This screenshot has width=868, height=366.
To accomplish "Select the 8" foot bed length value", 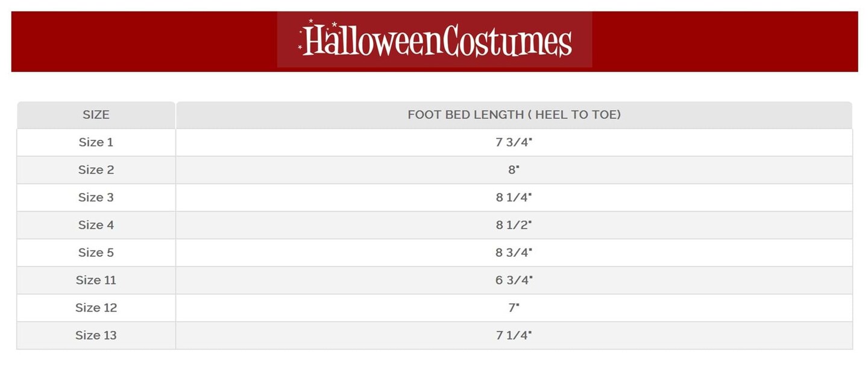I will click(x=514, y=170).
